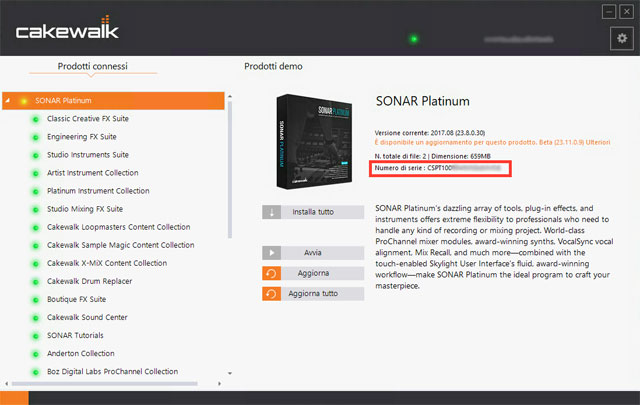Open settings with the gear icon
Screen dimensions: 640x405
tap(621, 38)
